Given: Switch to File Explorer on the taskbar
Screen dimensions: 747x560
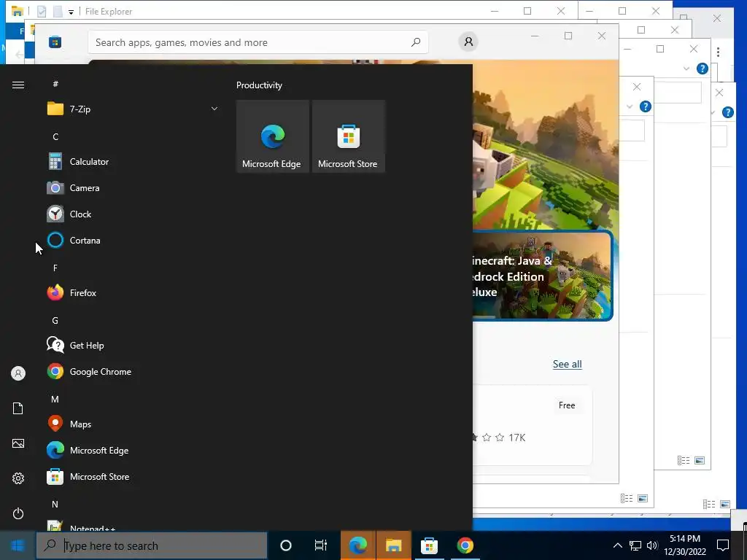Looking at the screenshot, I should tap(393, 545).
